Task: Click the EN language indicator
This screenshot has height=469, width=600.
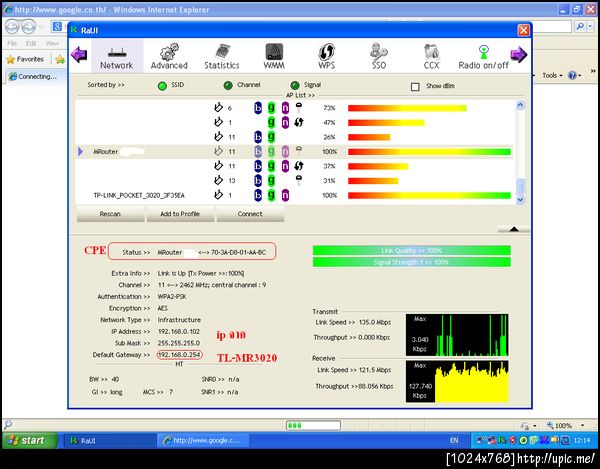Action: coord(454,441)
